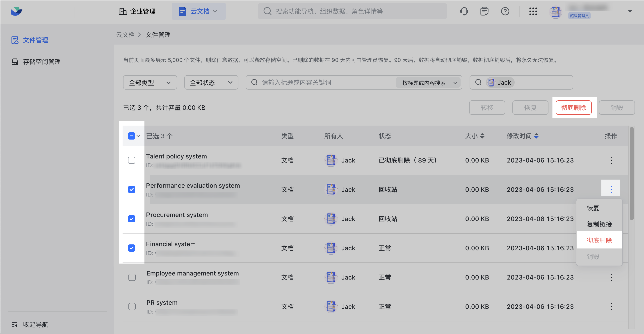Image resolution: width=644 pixels, height=334 pixels.
Task: Check the Talent policy system checkbox
Action: 132,160
